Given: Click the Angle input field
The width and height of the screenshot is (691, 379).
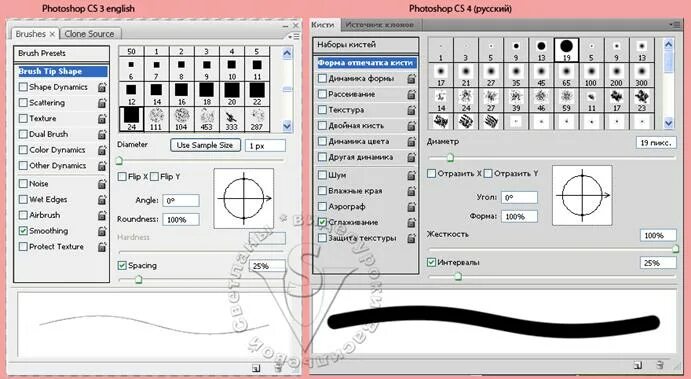Looking at the screenshot, I should (x=181, y=201).
